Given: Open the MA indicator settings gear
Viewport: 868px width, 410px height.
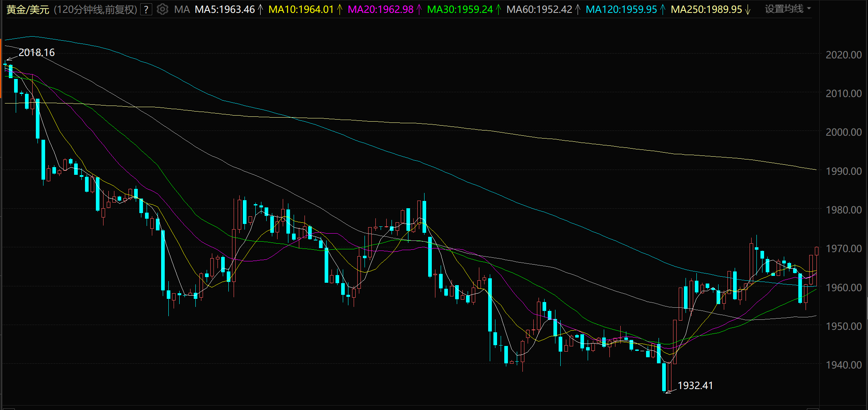Looking at the screenshot, I should click(162, 9).
